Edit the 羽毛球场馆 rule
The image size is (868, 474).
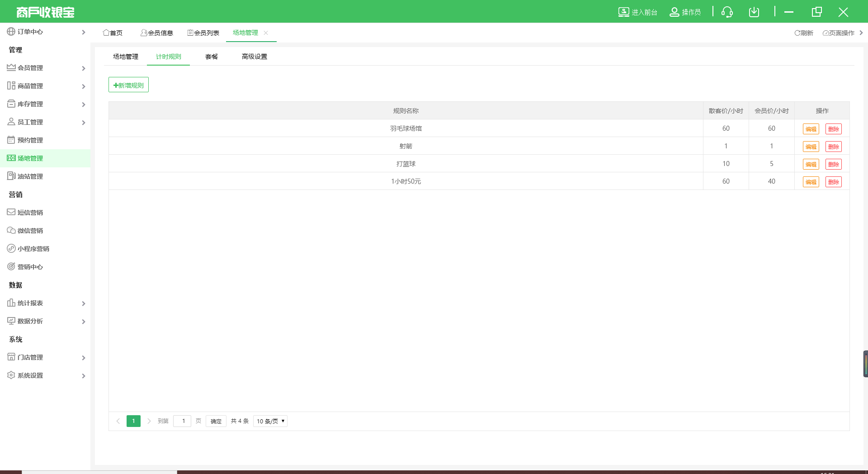point(811,129)
